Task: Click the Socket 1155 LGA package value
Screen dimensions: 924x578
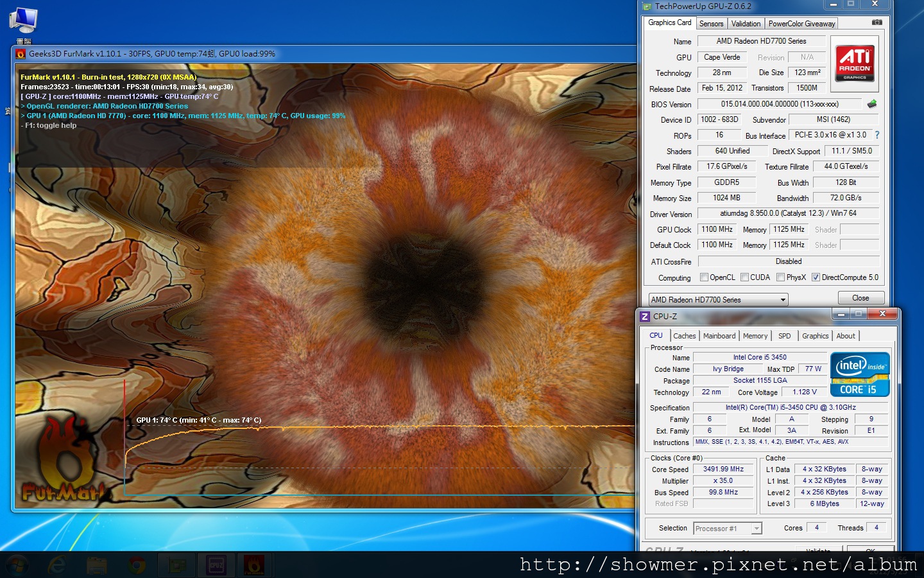Action: [x=760, y=380]
